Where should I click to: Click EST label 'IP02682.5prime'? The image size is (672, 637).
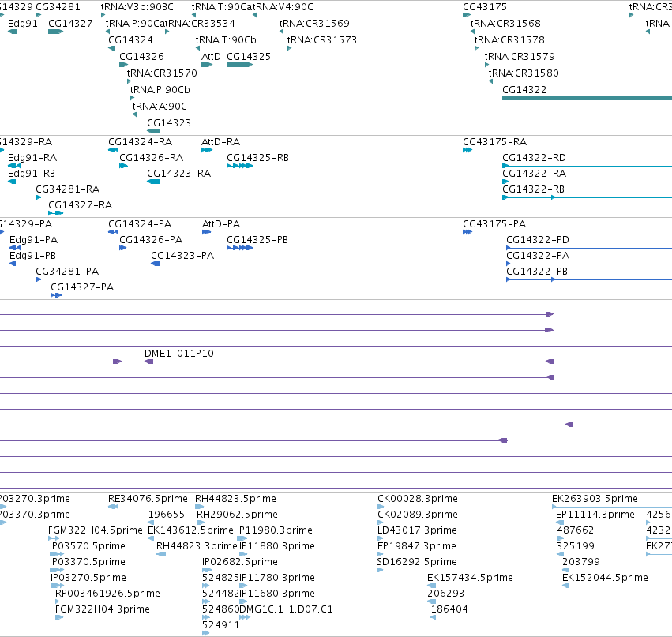pyautogui.click(x=240, y=561)
